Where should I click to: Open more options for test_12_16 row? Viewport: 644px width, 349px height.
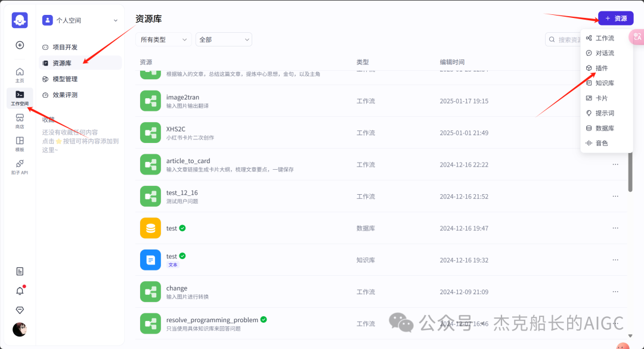615,196
